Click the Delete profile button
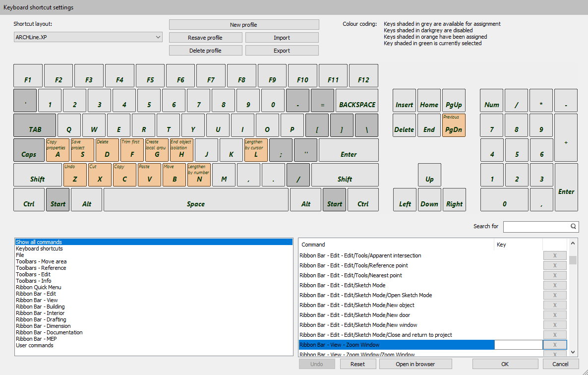 click(x=205, y=51)
